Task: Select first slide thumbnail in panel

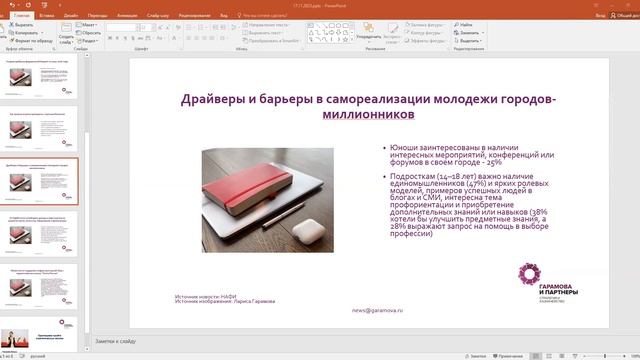Action: (39, 76)
